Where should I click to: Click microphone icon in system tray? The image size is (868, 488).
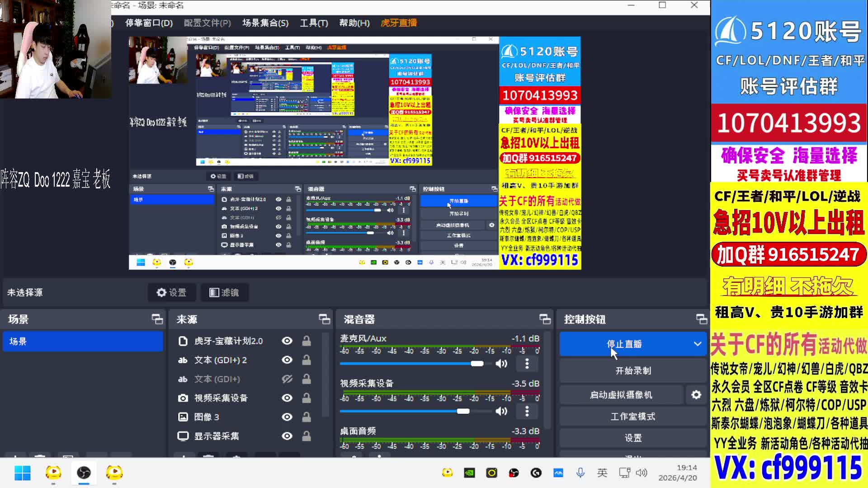580,473
